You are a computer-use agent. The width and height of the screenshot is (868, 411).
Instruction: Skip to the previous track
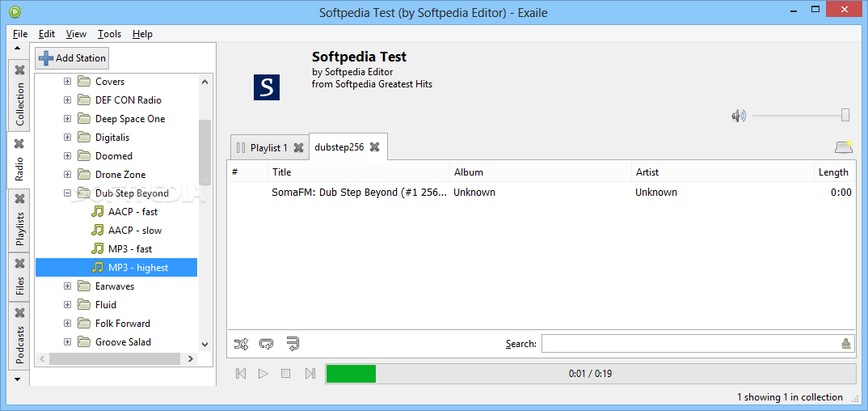[241, 373]
